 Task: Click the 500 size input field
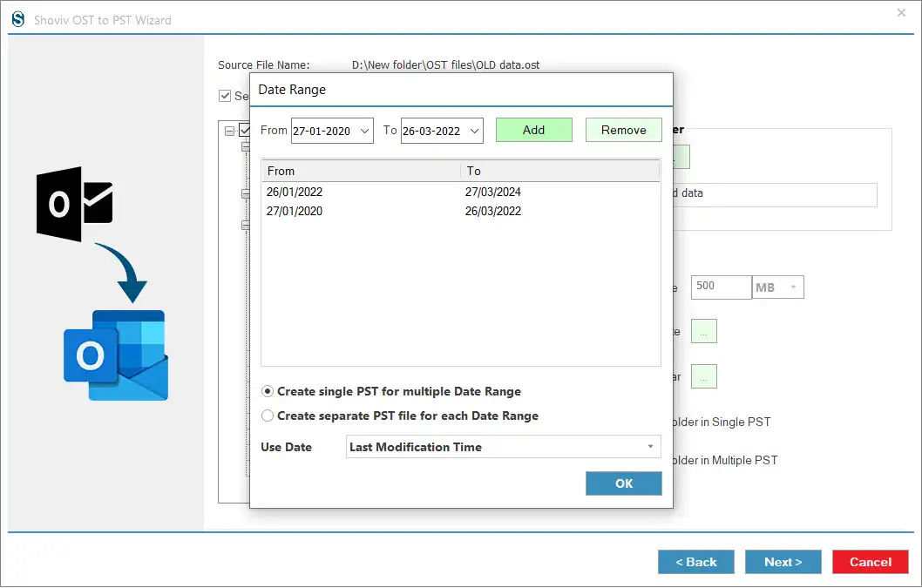tap(721, 287)
